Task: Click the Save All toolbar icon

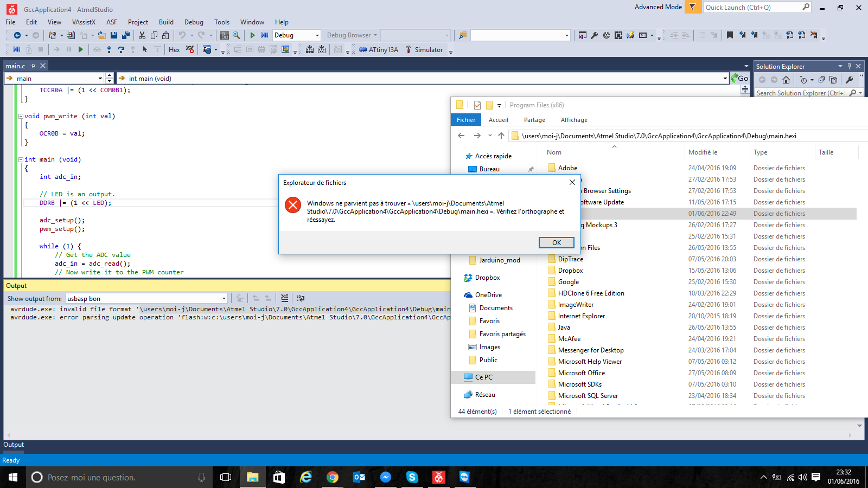Action: click(126, 35)
